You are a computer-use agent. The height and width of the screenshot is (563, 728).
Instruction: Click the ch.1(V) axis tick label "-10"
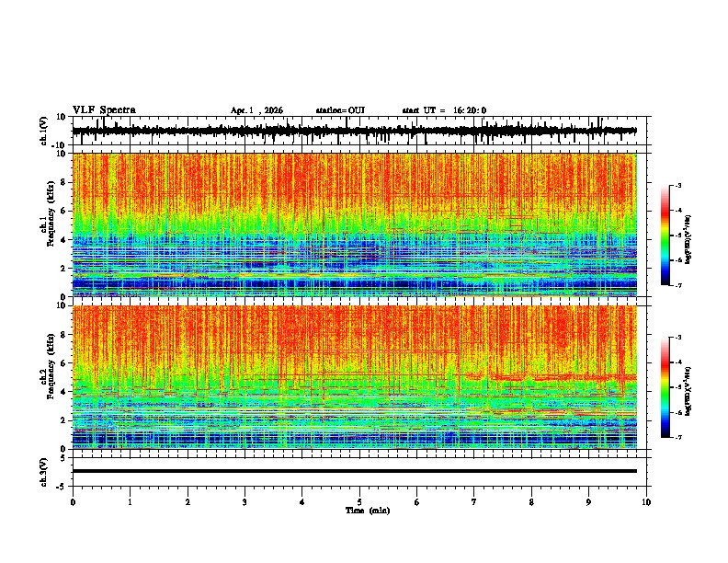[60, 145]
